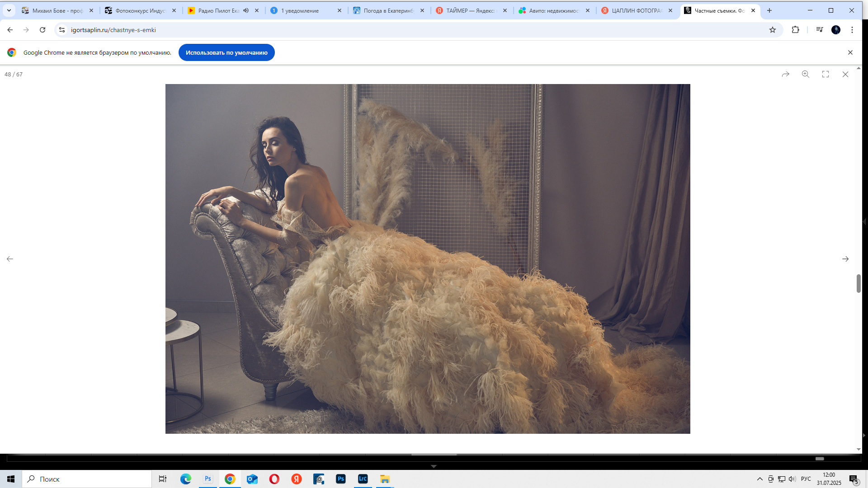Dismiss the default browser notification bar
Viewport: 868px width, 488px height.
click(850, 52)
